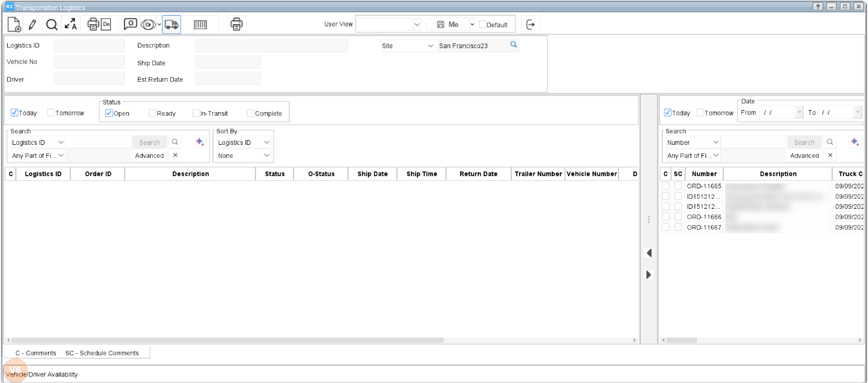The image size is (868, 383).
Task: Toggle the Default user view checkbox
Action: click(x=483, y=25)
